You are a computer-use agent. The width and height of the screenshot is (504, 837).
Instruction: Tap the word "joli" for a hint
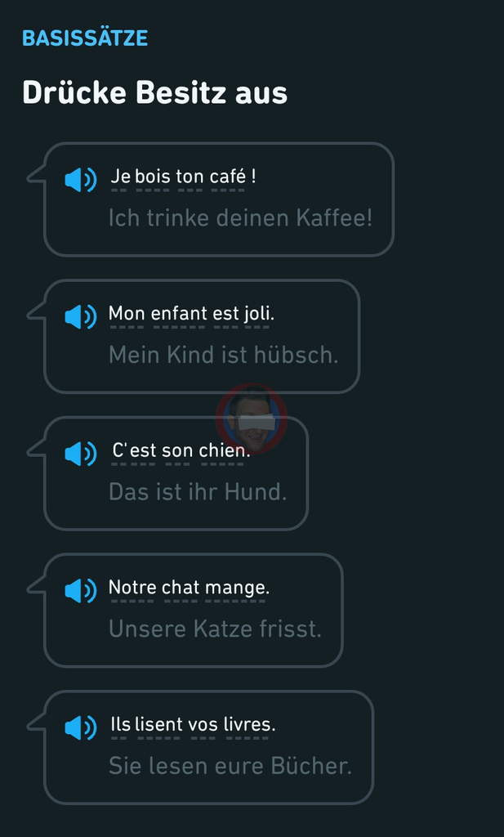[x=256, y=314]
